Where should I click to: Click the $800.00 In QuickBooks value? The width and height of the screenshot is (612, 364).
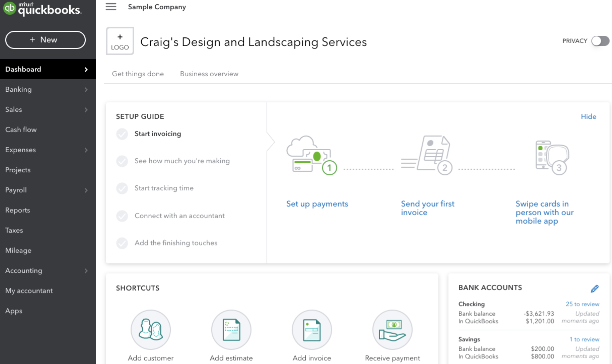(542, 356)
